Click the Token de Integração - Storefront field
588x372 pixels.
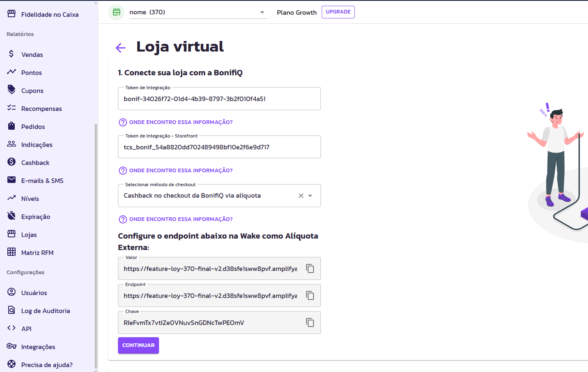pyautogui.click(x=219, y=147)
